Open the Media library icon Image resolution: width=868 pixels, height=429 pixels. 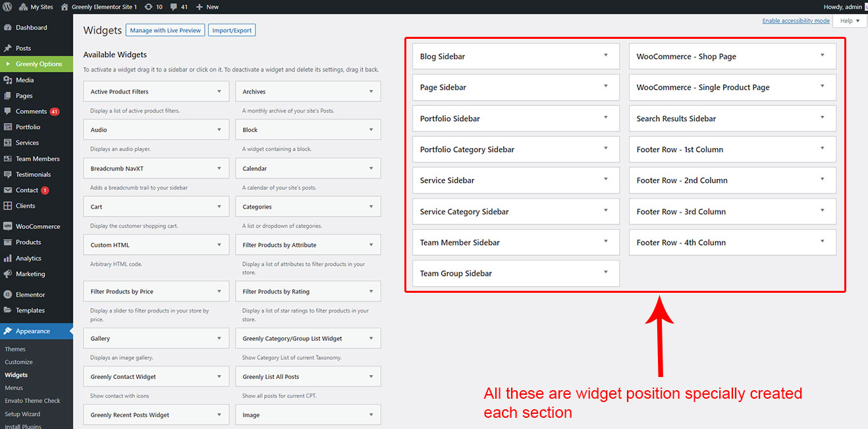pos(8,80)
